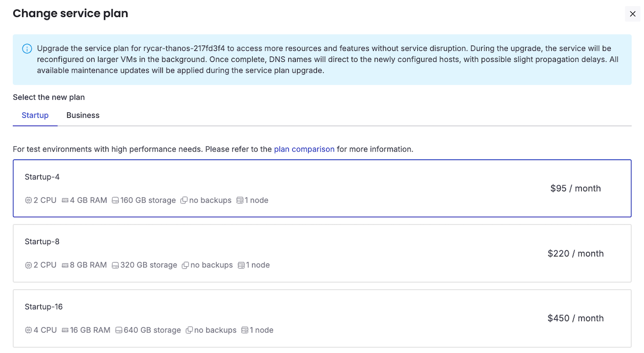This screenshot has height=353, width=644.
Task: Click the storage icon in Startup-8
Action: (x=115, y=265)
